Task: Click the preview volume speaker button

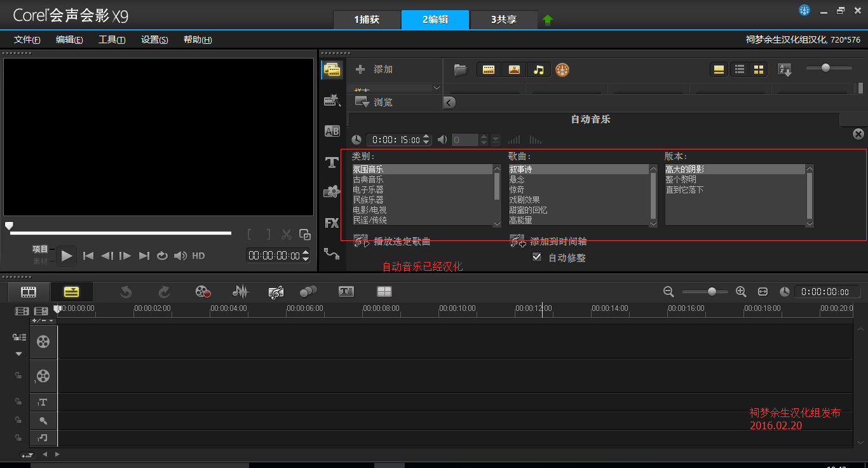Action: coord(180,256)
